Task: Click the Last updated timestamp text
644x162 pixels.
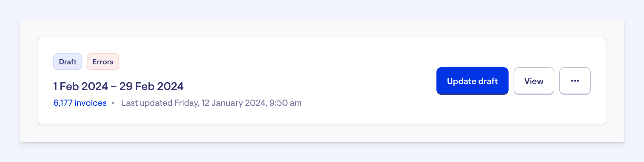Action: pyautogui.click(x=211, y=103)
